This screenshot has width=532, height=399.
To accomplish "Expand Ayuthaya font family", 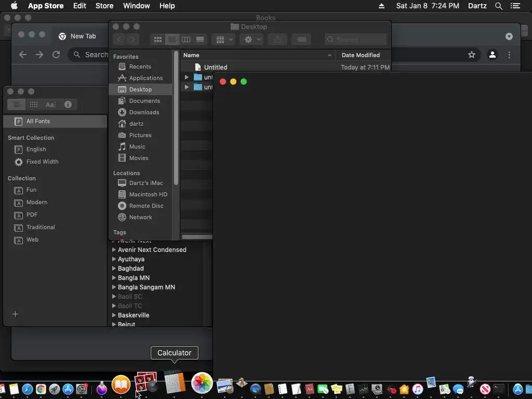I will click(114, 259).
